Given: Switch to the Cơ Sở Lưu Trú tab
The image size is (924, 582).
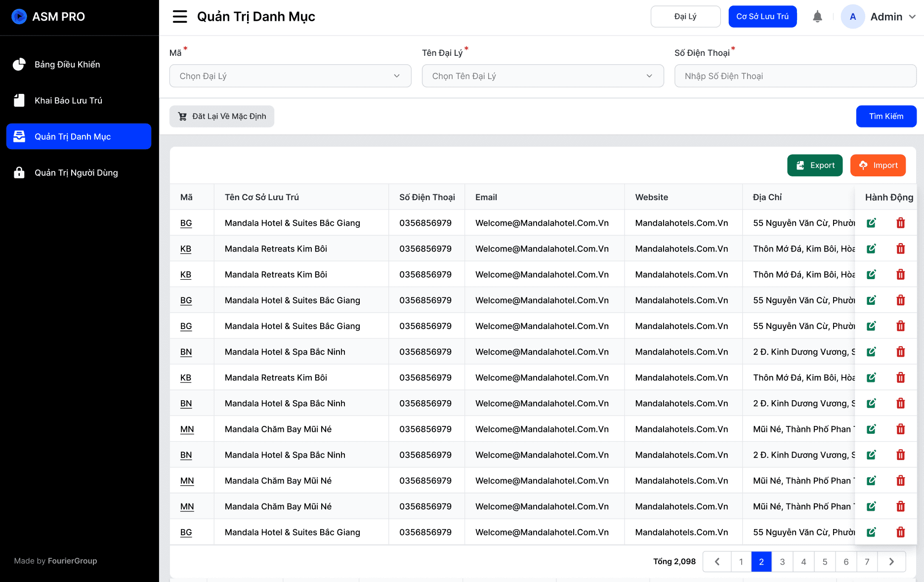Looking at the screenshot, I should click(x=762, y=17).
